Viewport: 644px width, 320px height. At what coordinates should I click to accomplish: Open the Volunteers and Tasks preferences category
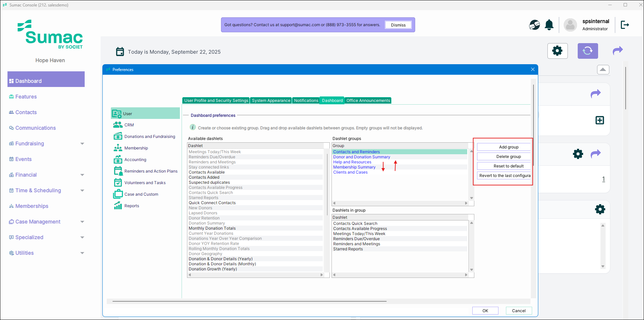145,183
